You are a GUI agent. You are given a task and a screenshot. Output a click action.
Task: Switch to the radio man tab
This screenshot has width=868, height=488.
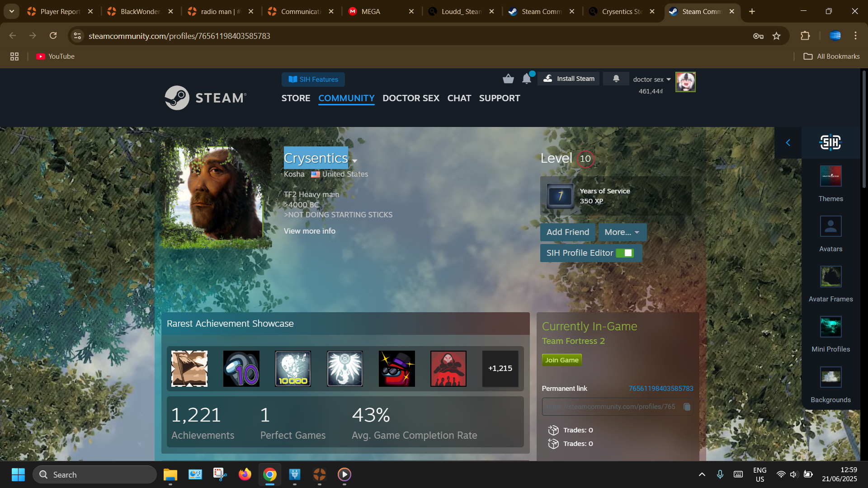click(220, 12)
